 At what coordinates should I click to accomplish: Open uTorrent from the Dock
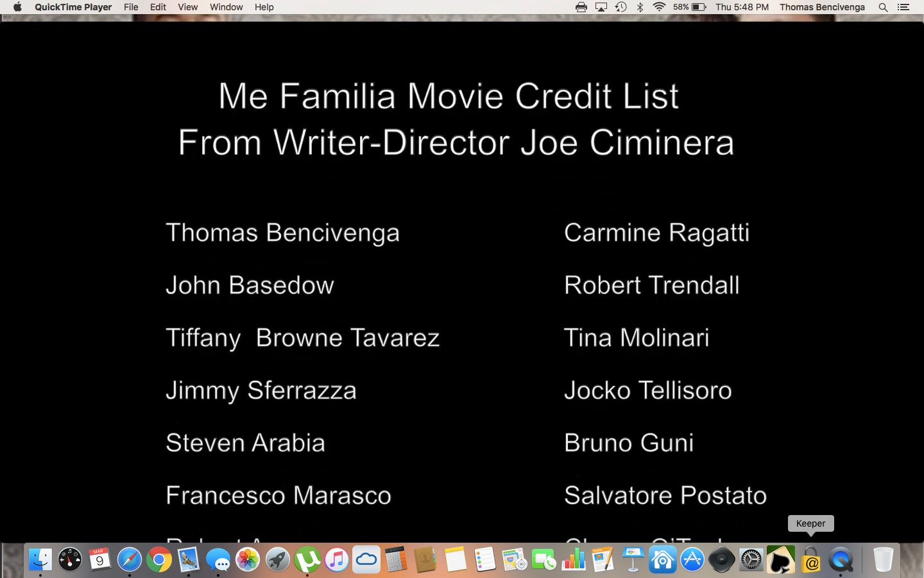click(x=307, y=560)
